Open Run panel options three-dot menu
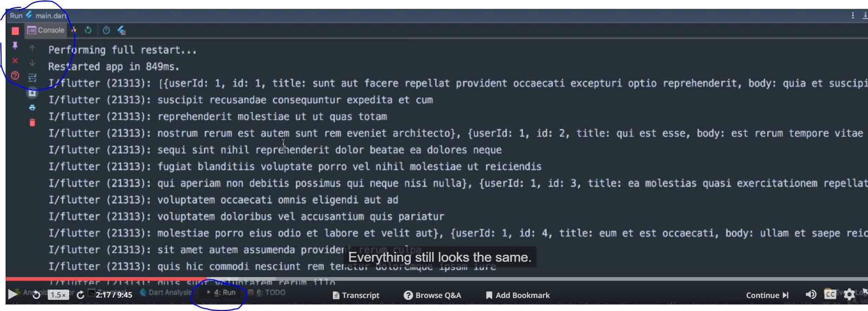The image size is (868, 311). 853,15
